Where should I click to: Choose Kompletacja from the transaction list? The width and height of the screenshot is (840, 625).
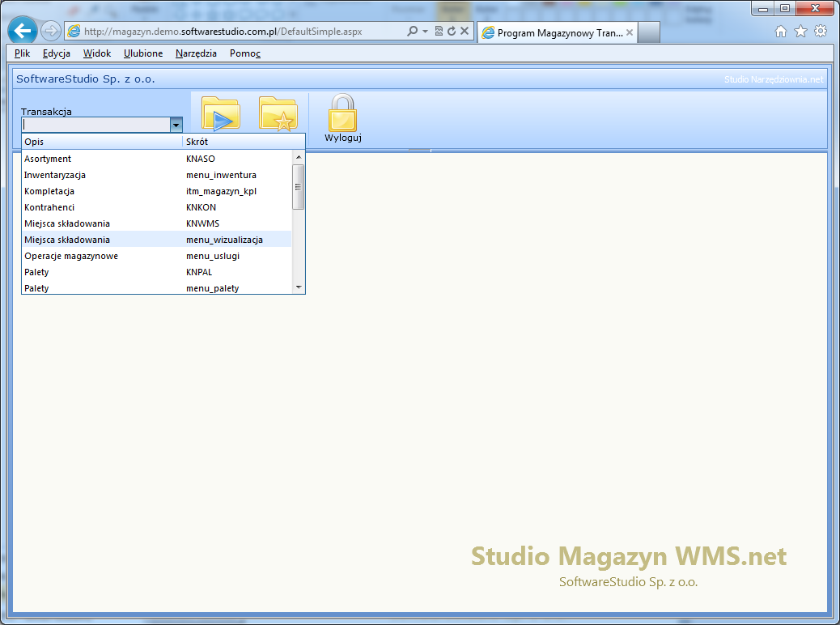pyautogui.click(x=157, y=191)
